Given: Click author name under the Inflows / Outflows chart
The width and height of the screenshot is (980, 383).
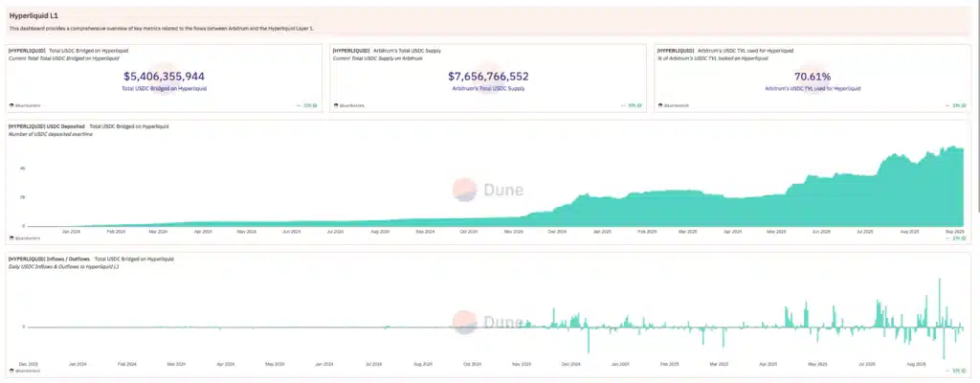Looking at the screenshot, I should (27, 370).
